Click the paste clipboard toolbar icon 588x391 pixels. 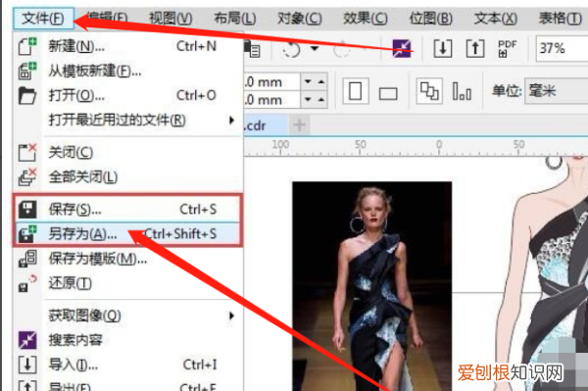tap(252, 48)
